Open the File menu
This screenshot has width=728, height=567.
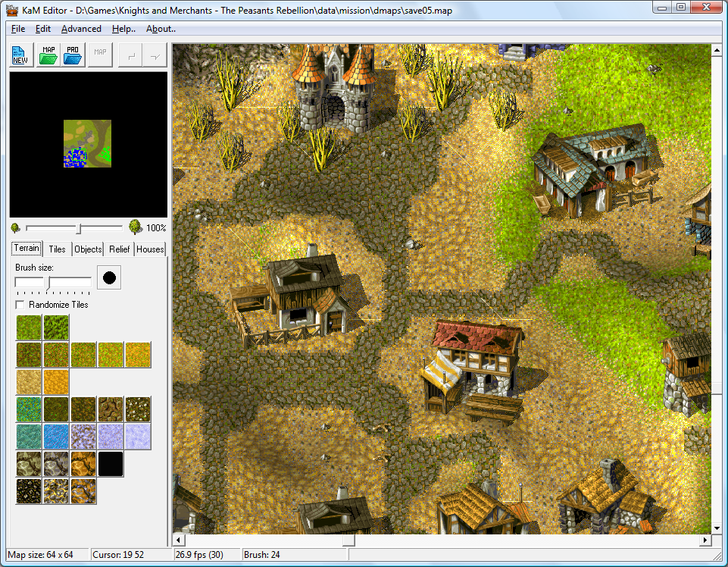click(x=18, y=29)
